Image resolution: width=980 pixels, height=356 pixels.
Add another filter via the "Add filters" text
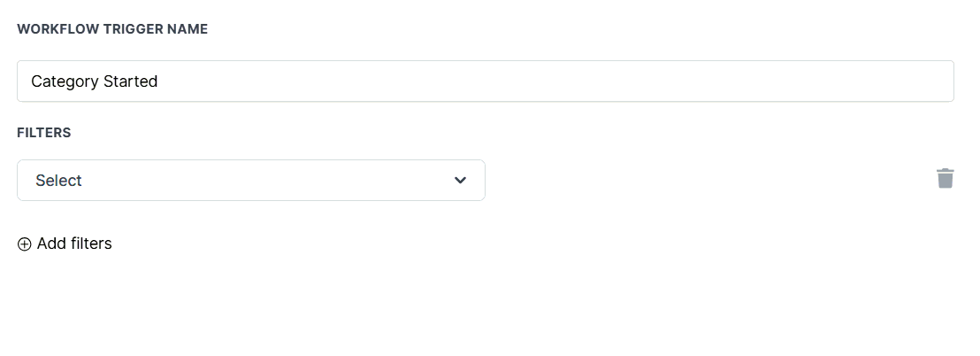[74, 244]
